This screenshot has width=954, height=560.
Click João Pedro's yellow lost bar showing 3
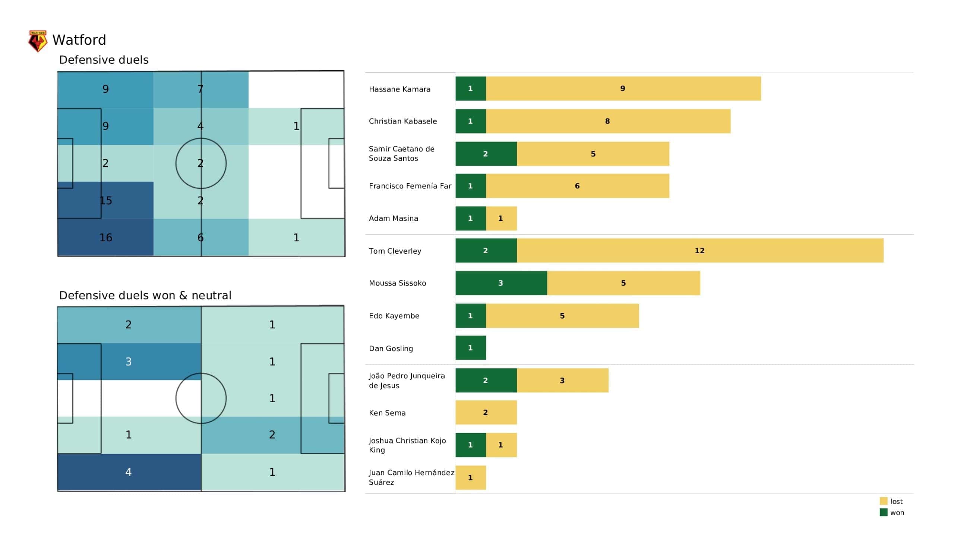point(562,380)
